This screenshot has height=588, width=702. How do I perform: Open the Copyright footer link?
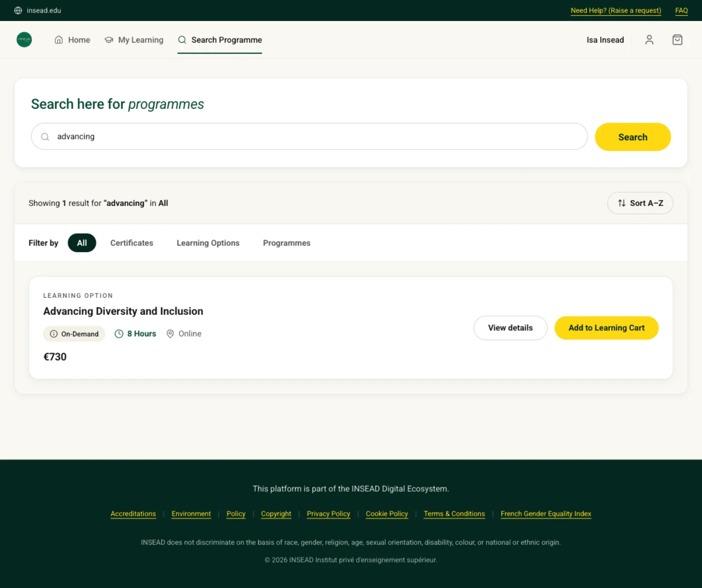(x=276, y=514)
